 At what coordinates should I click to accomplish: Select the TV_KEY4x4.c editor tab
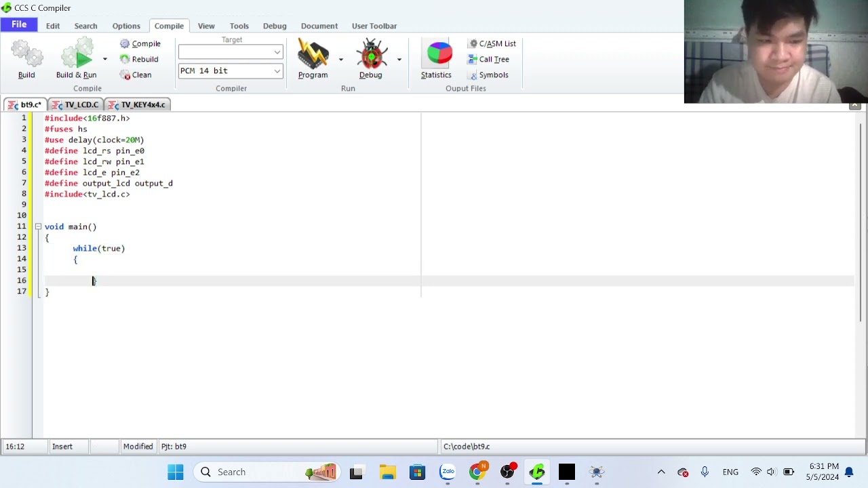pos(137,104)
